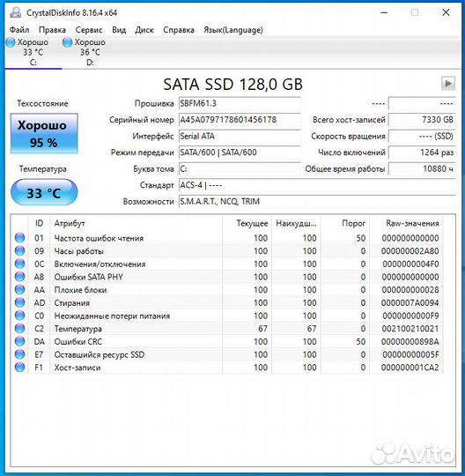Click the S.M.A.R.T., NCQ, TRIM features field
Image resolution: width=465 pixels, height=476 pixels.
point(317,202)
